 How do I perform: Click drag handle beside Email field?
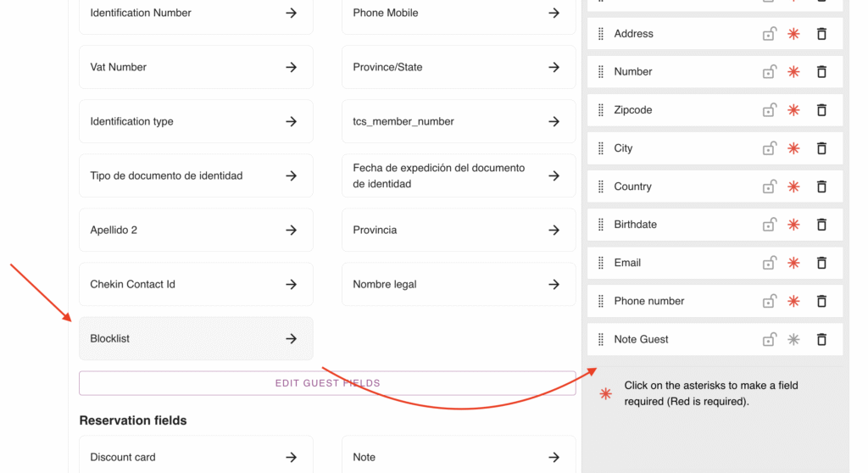[601, 263]
